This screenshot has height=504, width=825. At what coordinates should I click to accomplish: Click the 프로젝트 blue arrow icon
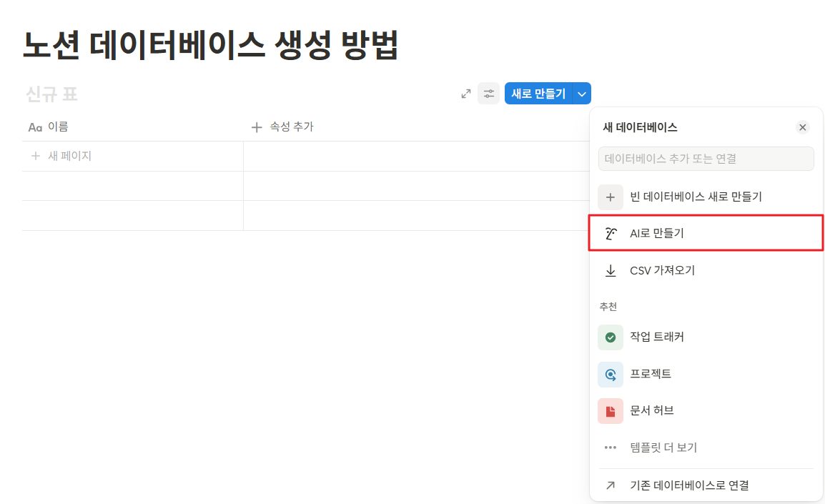(611, 374)
